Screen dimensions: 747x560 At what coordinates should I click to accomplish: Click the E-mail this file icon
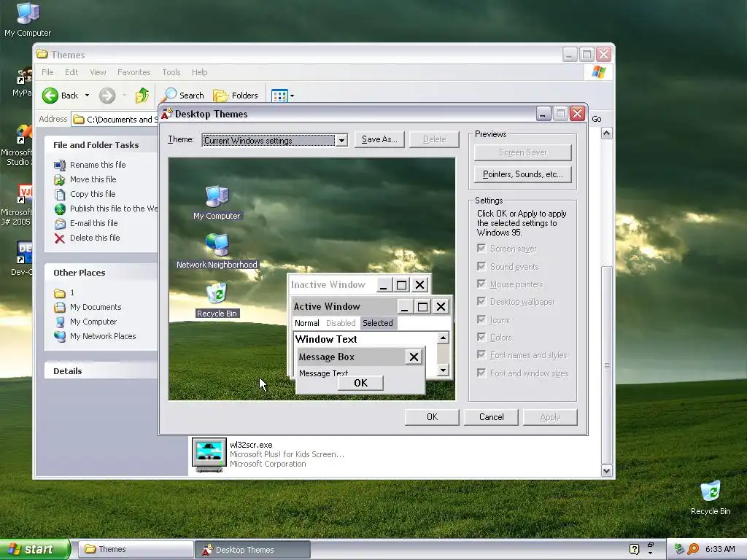(x=60, y=223)
